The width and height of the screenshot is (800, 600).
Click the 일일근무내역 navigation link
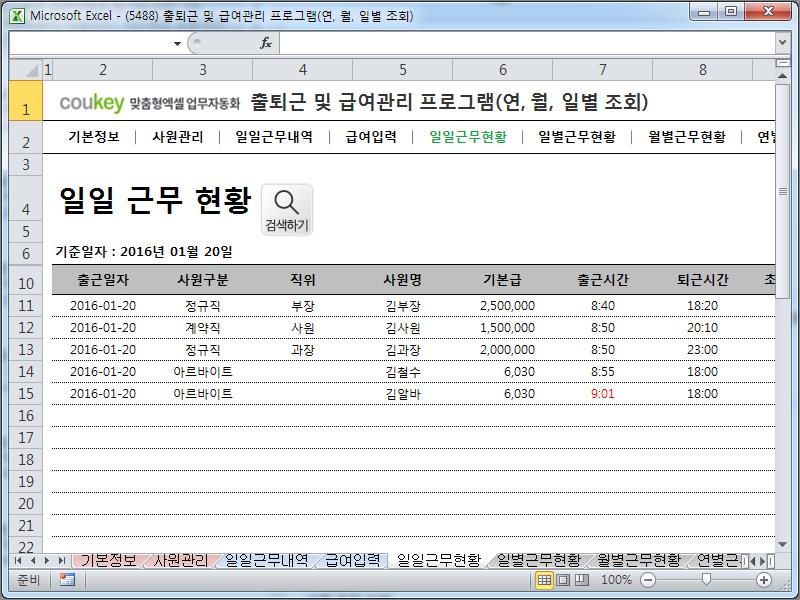click(274, 137)
